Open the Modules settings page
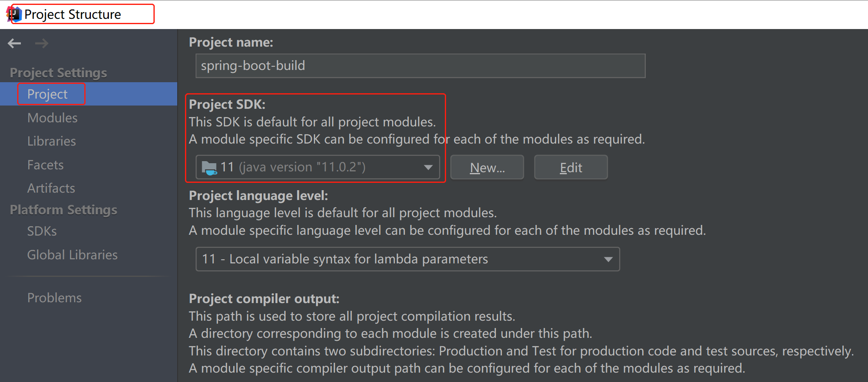This screenshot has width=868, height=382. pos(52,117)
